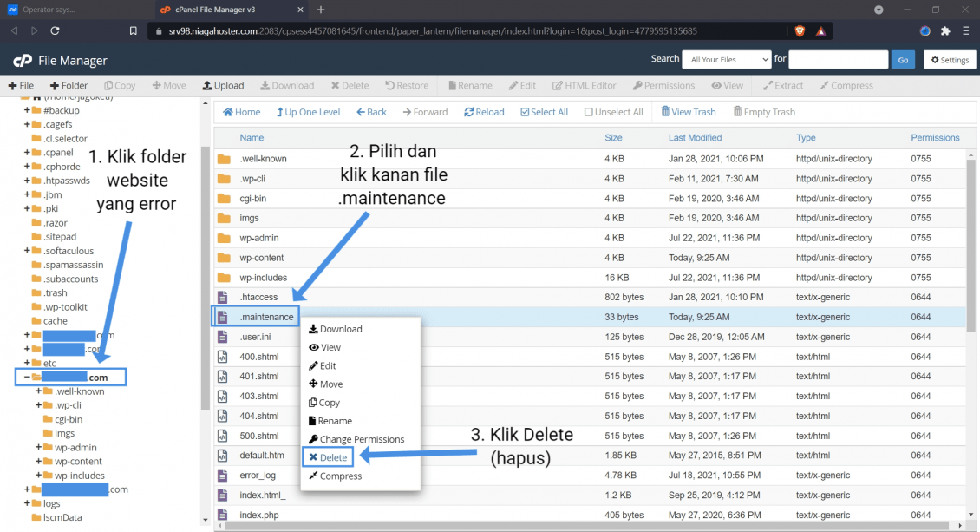Create a new folder with + Folder

69,86
